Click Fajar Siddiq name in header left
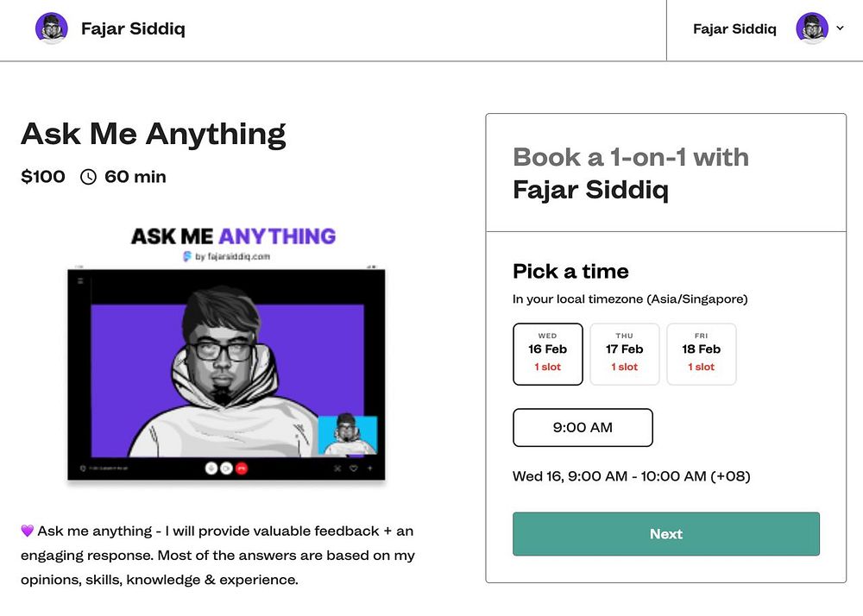Screen dimensions: 863x616 pyautogui.click(x=133, y=28)
